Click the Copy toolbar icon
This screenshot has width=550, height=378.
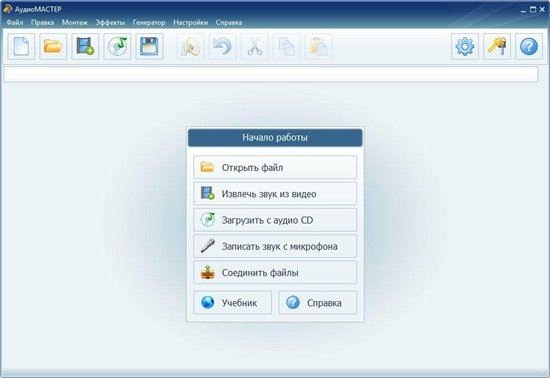287,47
